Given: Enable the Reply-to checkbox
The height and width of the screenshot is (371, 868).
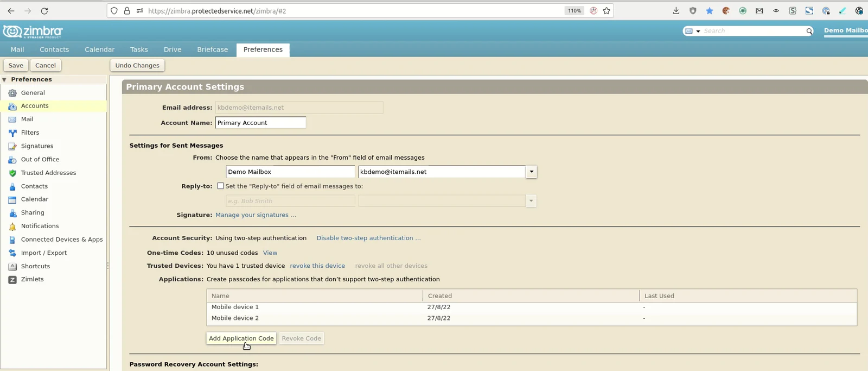Looking at the screenshot, I should (x=220, y=186).
